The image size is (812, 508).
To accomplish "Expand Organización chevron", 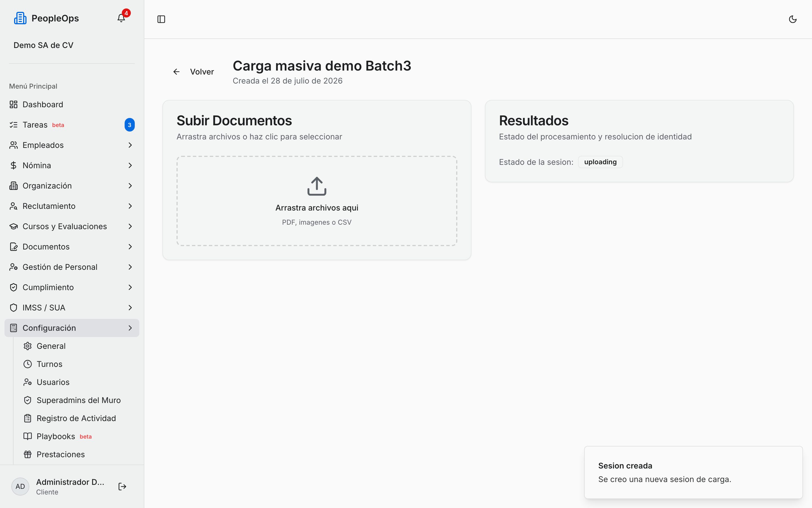I will (x=130, y=186).
